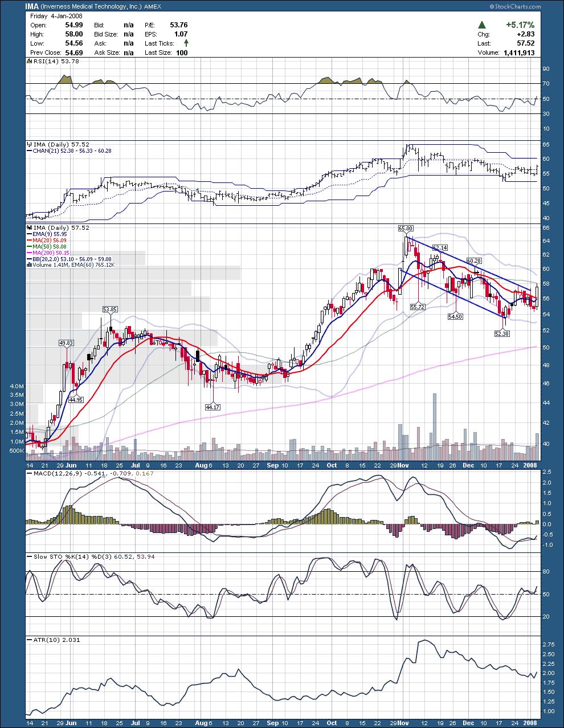Click the 49.83 price annotation
The height and width of the screenshot is (728, 564).
(66, 343)
